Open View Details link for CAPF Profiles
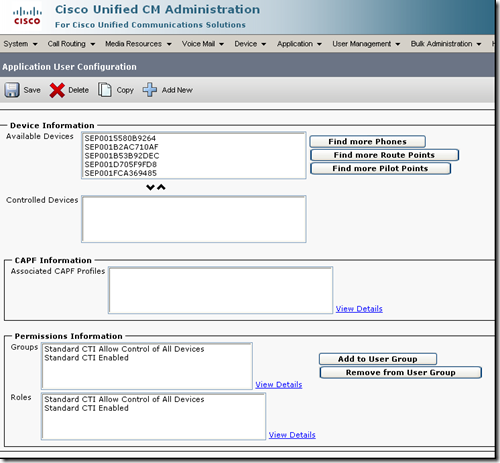The image size is (500, 463). [359, 309]
